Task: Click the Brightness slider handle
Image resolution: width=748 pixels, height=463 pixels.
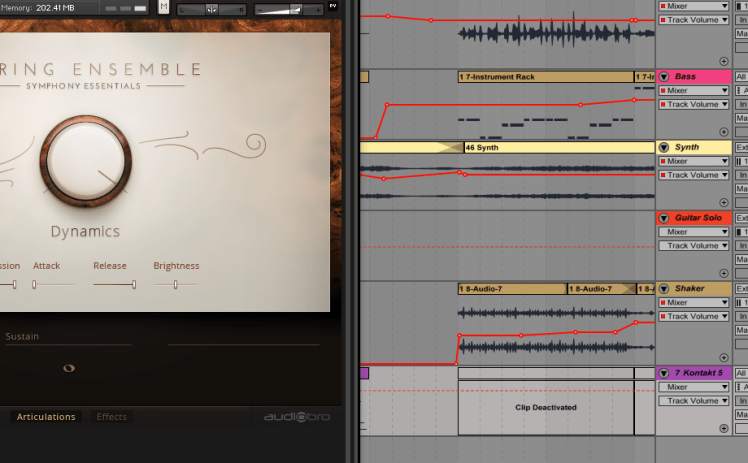Action: click(176, 285)
